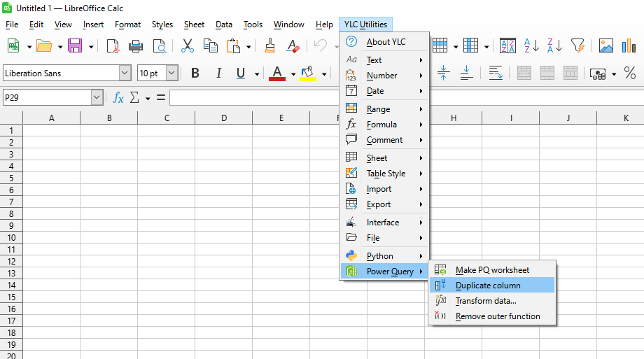This screenshot has height=359, width=644.
Task: Expand the Python submenu
Action: (x=384, y=256)
